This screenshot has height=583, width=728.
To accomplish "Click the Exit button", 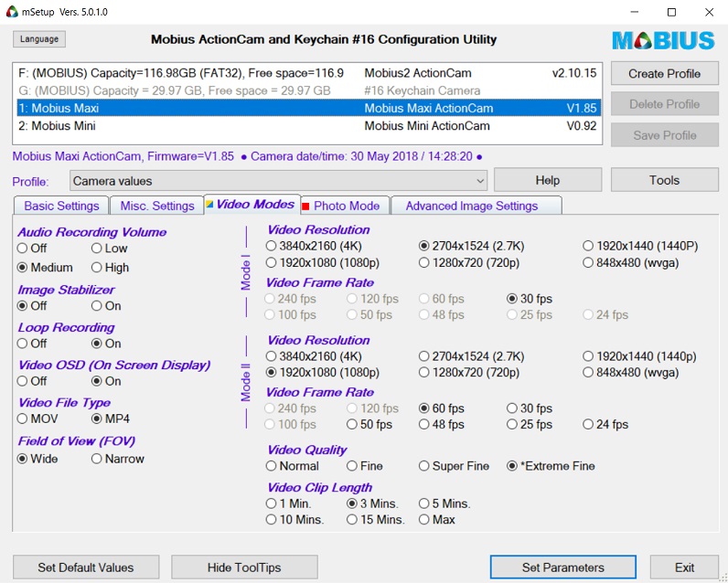I will [684, 567].
